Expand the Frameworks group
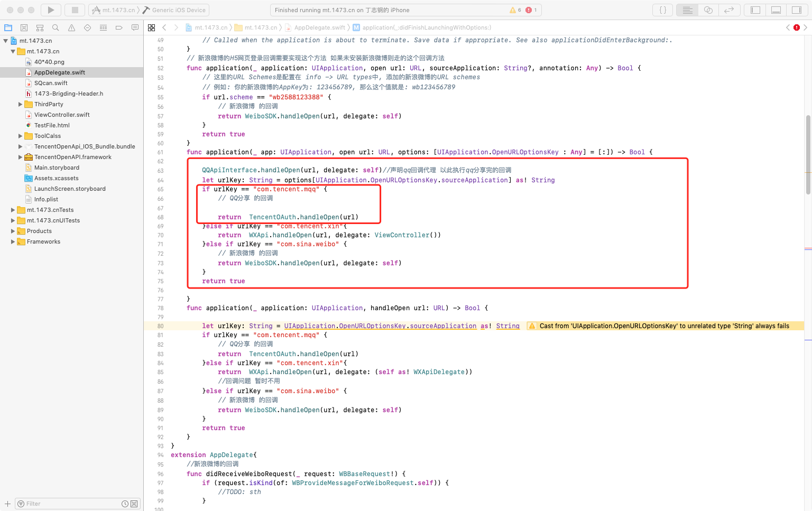The width and height of the screenshot is (812, 511). (13, 241)
